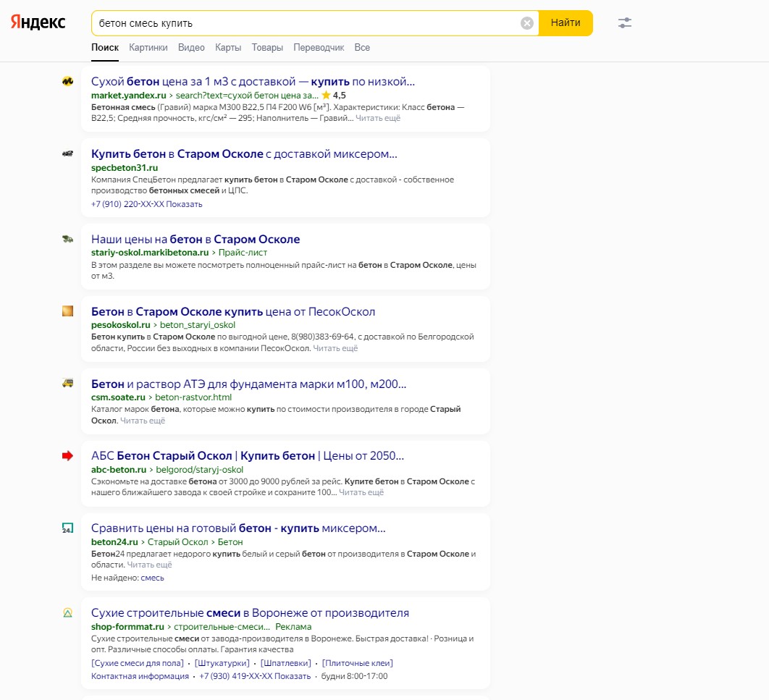
Task: Click the beton24.ru domain link
Action: [114, 541]
